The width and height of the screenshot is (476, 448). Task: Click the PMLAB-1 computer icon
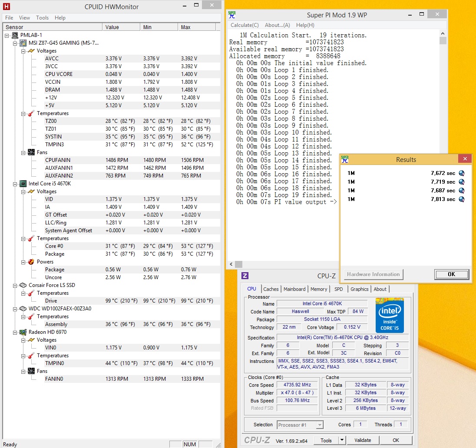pyautogui.click(x=15, y=35)
